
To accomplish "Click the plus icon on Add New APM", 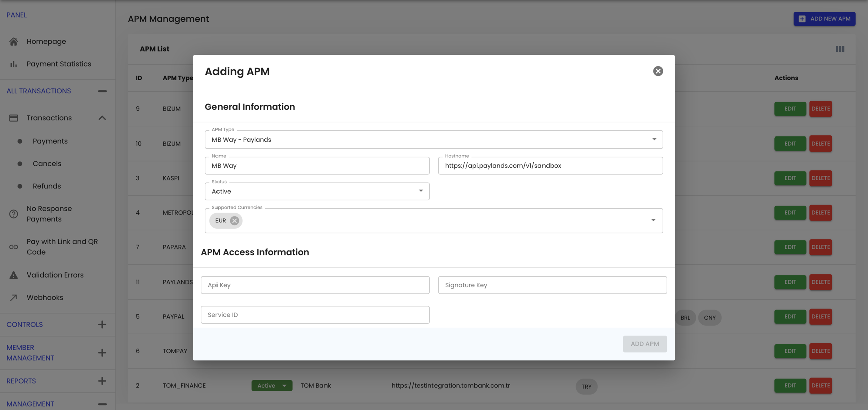I will [x=802, y=19].
